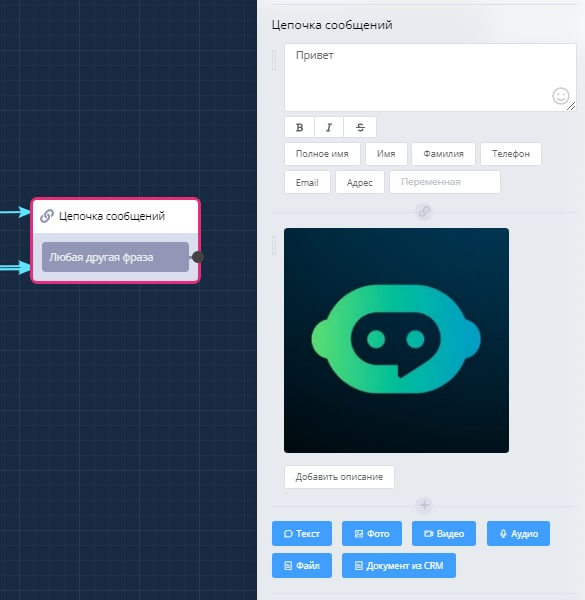Viewport: 585px width, 600px height.
Task: Click the drag handle next to the photo
Action: click(274, 245)
